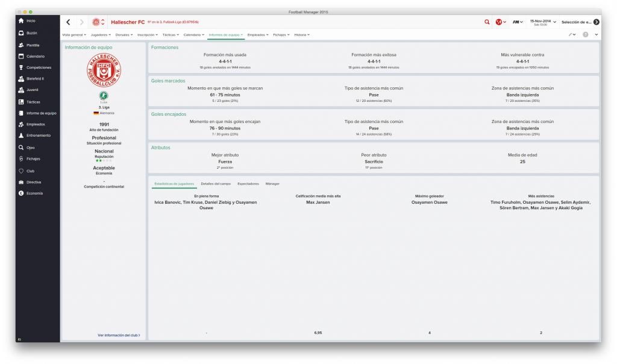Click Ver información del club link
This screenshot has height=364, width=617.
coord(119,335)
